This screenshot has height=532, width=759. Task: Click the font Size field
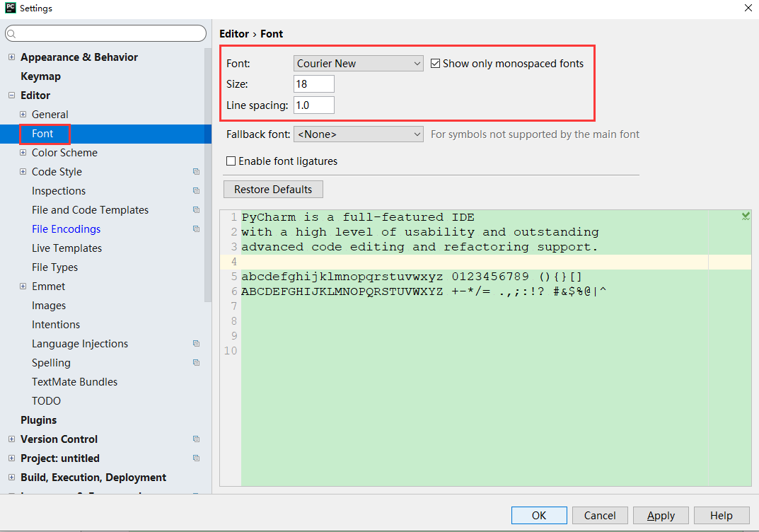tap(313, 84)
